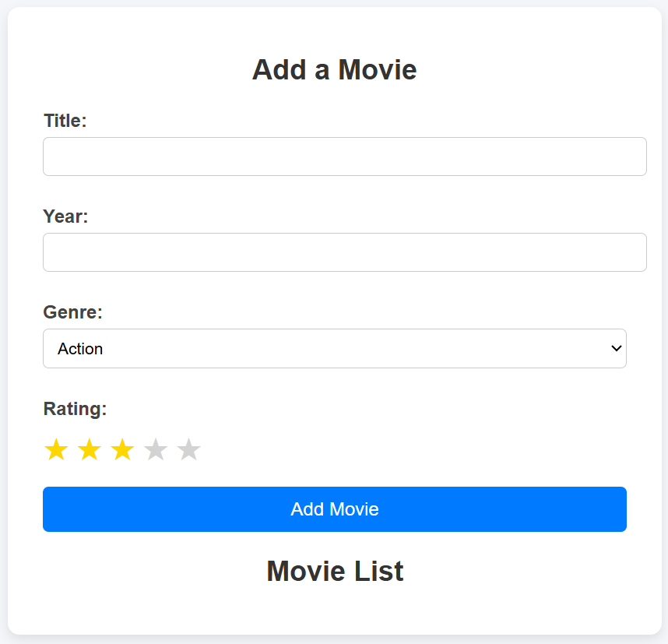668x644 pixels.
Task: Click the 'Title:' field label
Action: pos(65,121)
